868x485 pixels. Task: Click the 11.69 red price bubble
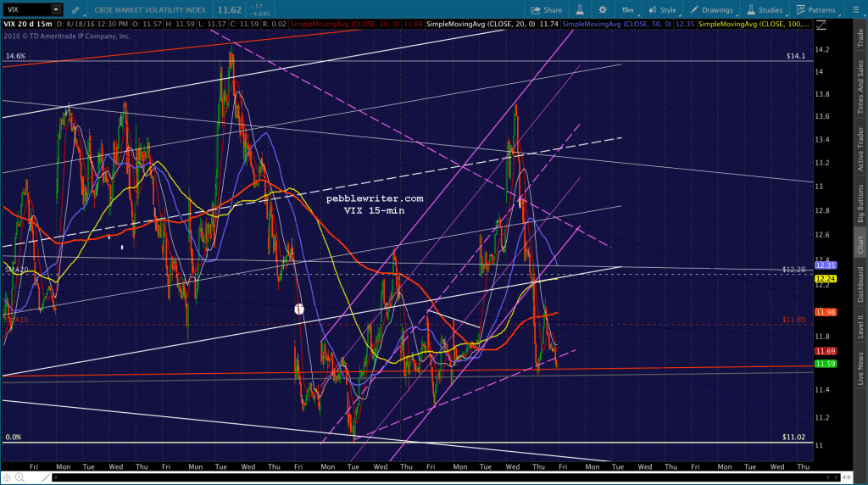(x=826, y=351)
